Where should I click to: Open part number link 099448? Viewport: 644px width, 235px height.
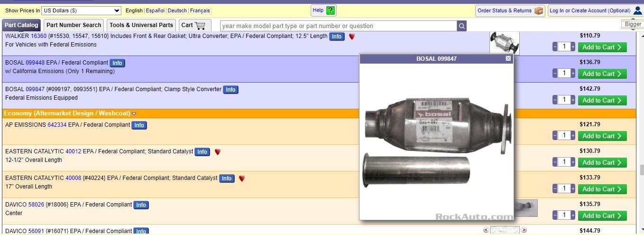click(x=35, y=63)
